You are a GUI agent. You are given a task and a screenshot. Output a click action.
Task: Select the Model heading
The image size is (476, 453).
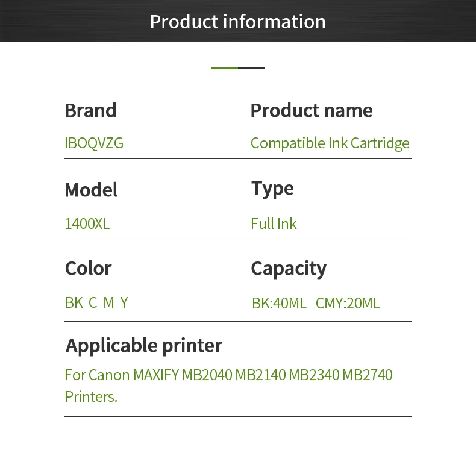(x=91, y=190)
